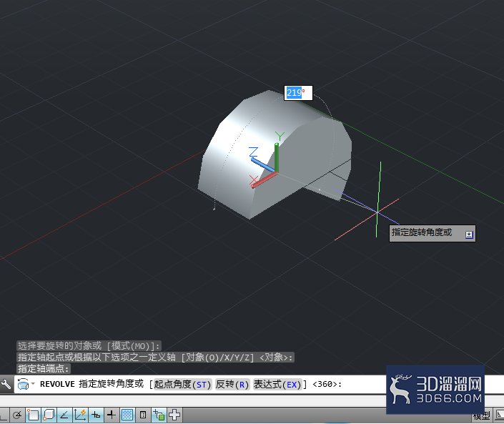
Task: Toggle Lineweight display in status bar
Action: click(112, 415)
